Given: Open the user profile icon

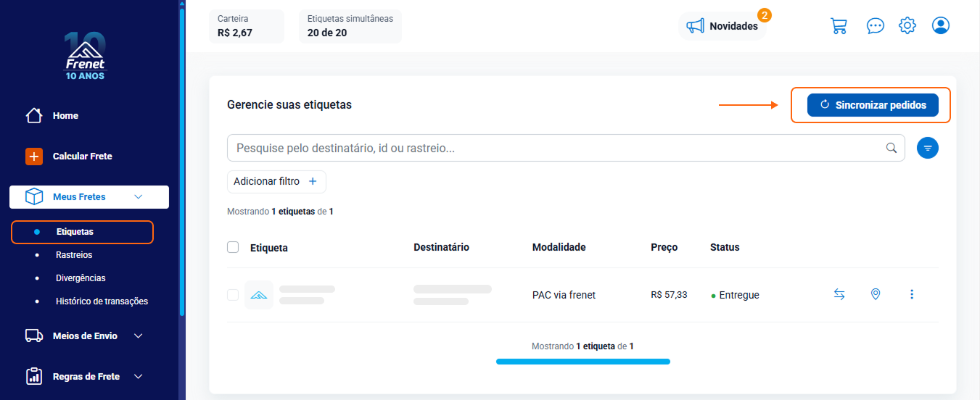Looking at the screenshot, I should point(941,25).
